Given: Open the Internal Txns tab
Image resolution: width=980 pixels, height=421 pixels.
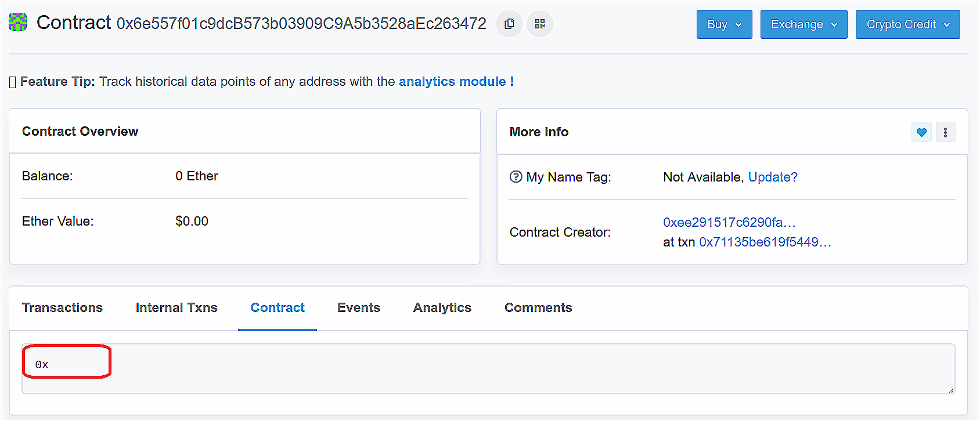Looking at the screenshot, I should [x=176, y=308].
